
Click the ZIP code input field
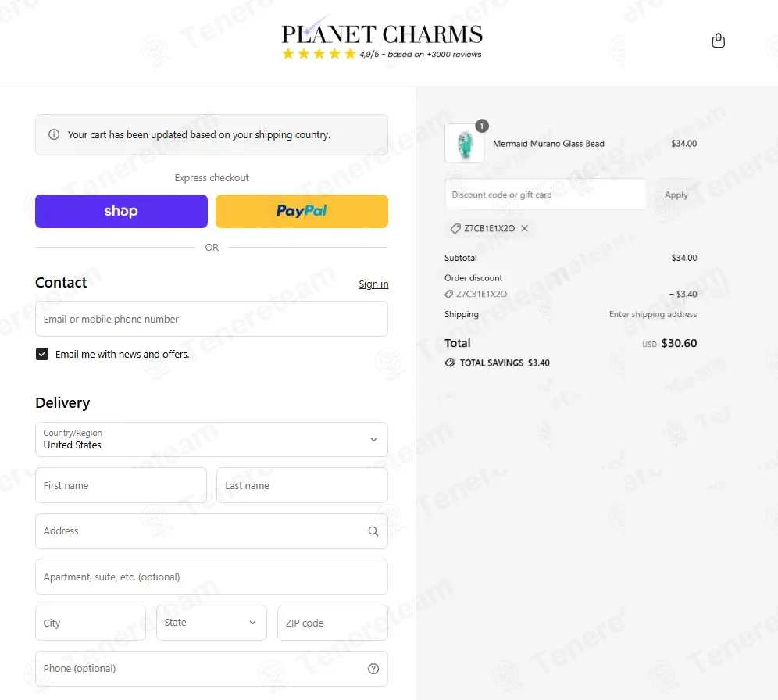click(333, 623)
